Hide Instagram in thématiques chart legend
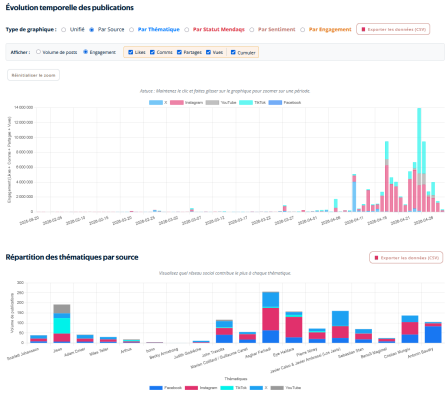The height and width of the screenshot is (398, 448). point(201,388)
